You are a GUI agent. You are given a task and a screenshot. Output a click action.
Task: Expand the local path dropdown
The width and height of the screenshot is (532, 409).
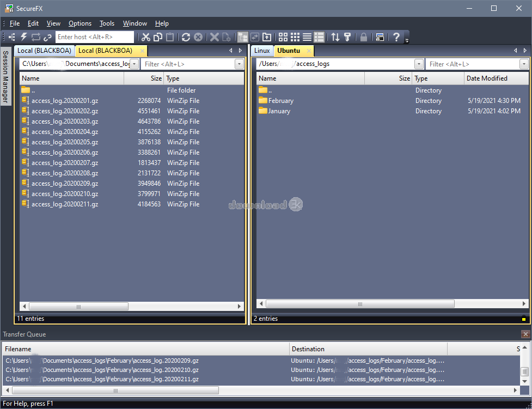pos(134,64)
